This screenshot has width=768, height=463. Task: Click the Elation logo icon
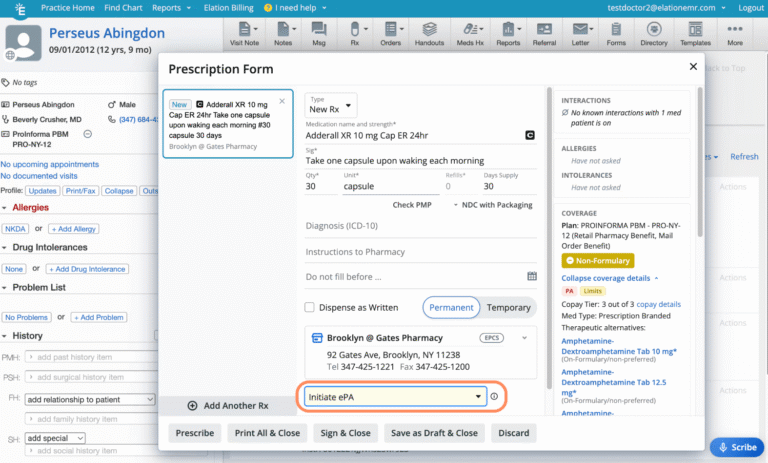(20, 8)
